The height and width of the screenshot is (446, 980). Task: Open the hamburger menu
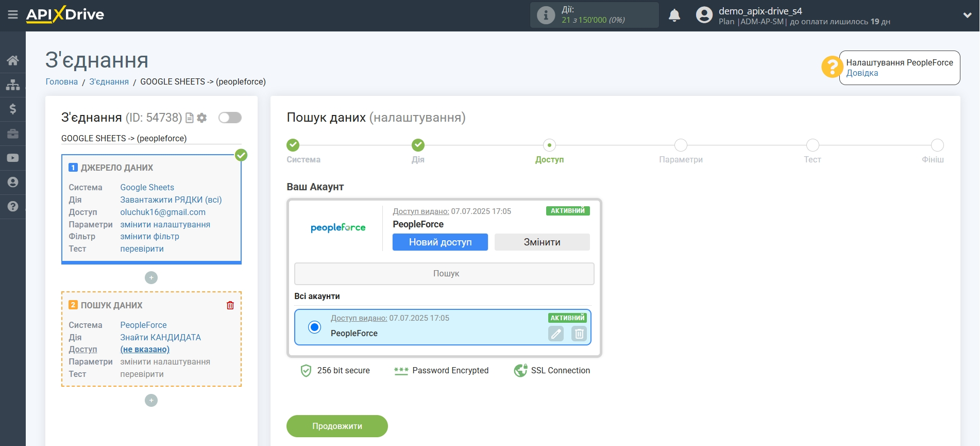[13, 15]
